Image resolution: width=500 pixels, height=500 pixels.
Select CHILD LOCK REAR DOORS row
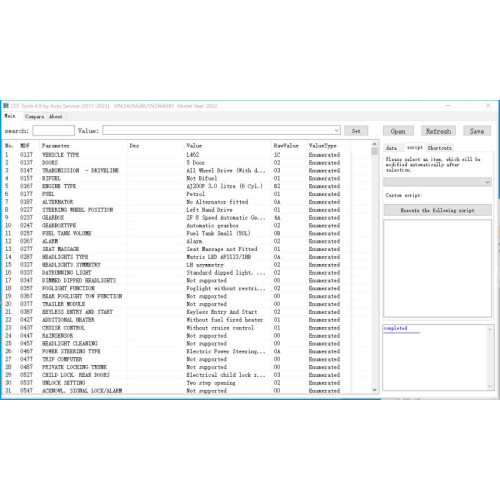click(x=187, y=375)
